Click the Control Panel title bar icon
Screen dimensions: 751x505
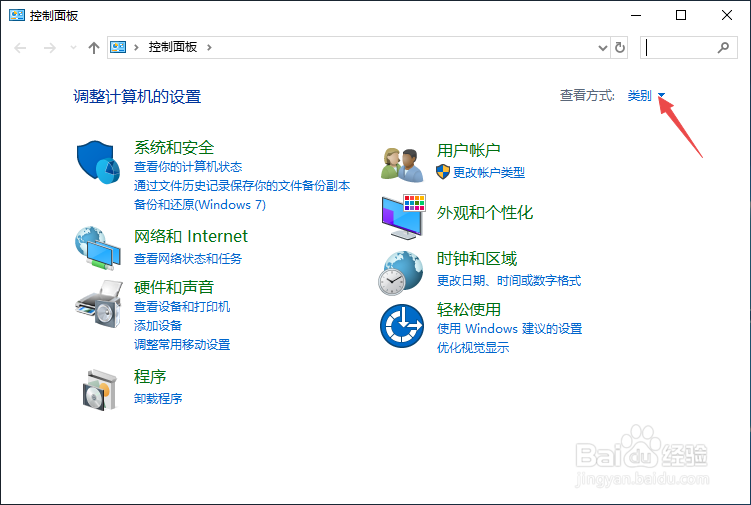(x=17, y=15)
